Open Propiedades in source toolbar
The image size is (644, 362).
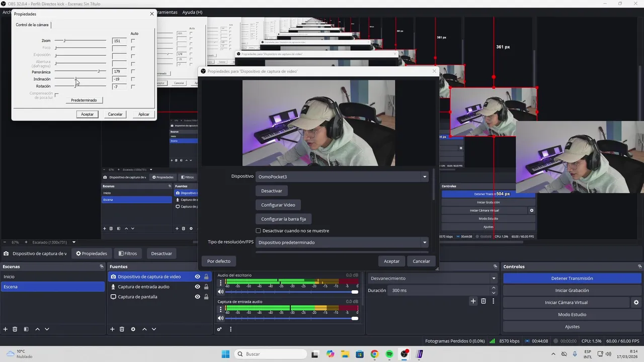click(x=92, y=253)
